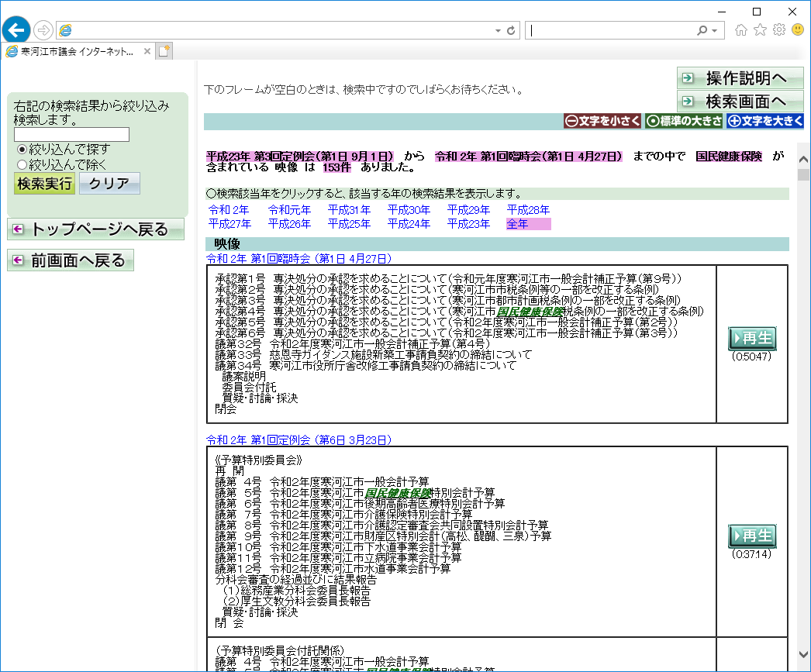
Task: Show results for 平成30年
Action: (x=409, y=210)
